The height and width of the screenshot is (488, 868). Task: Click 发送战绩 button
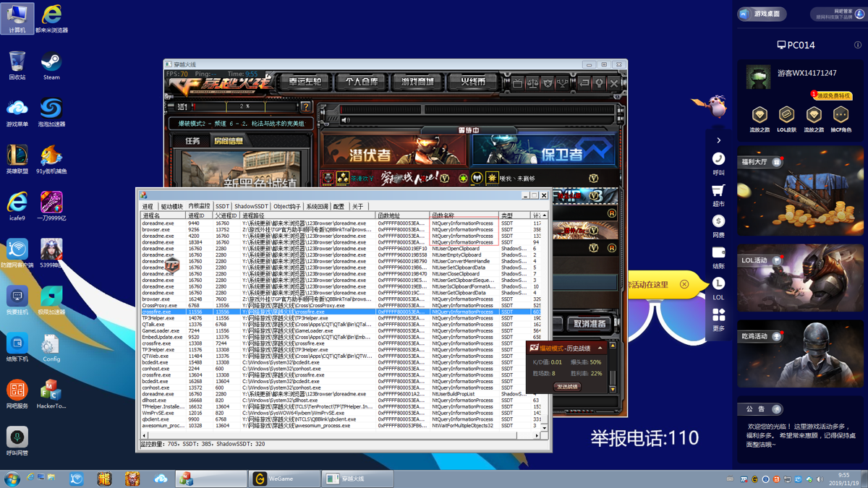(x=567, y=387)
